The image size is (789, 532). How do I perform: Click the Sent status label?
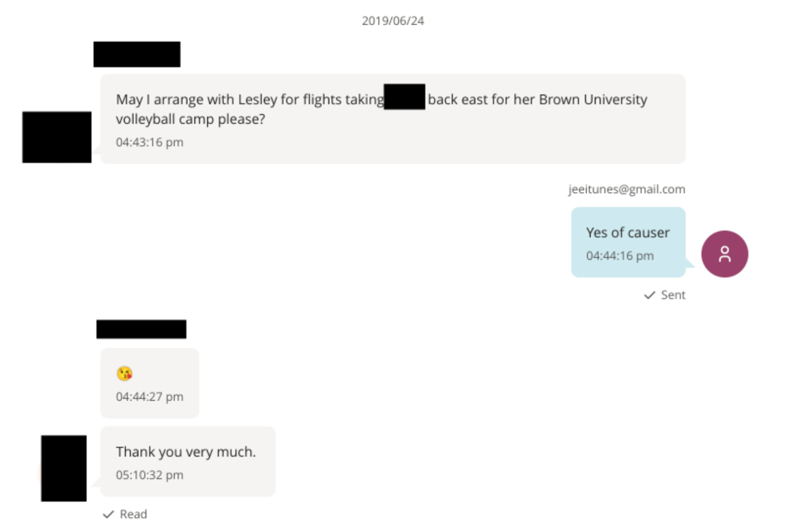[673, 295]
